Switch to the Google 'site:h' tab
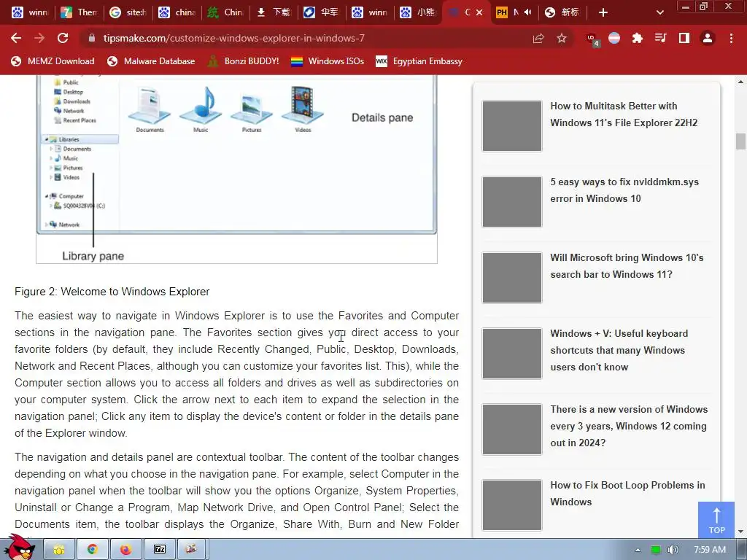747x560 pixels. tap(128, 12)
